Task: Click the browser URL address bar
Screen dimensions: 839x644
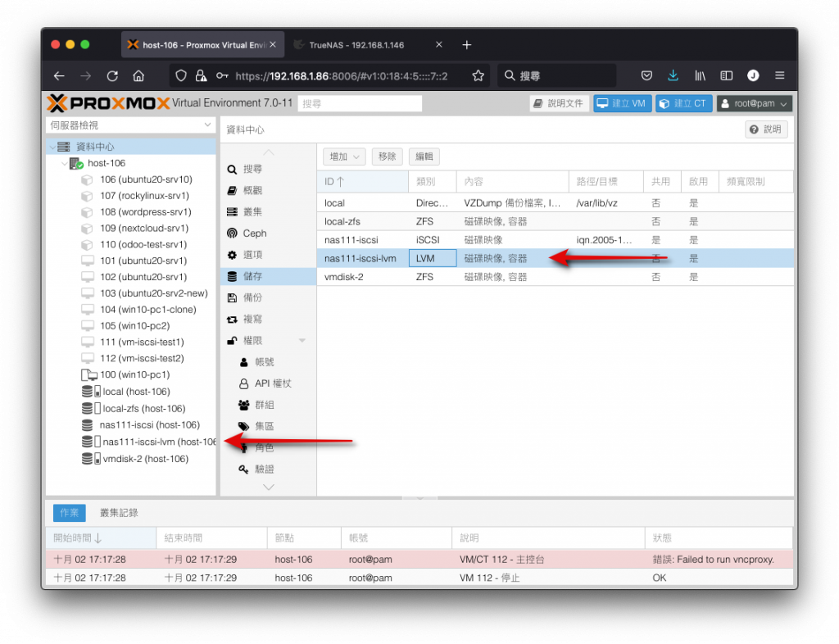Action: (341, 76)
